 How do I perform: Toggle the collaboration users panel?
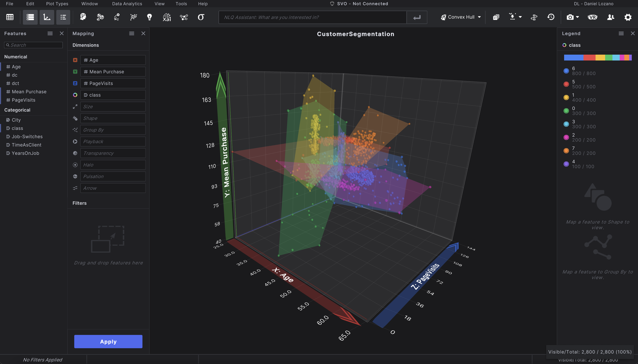coord(610,17)
